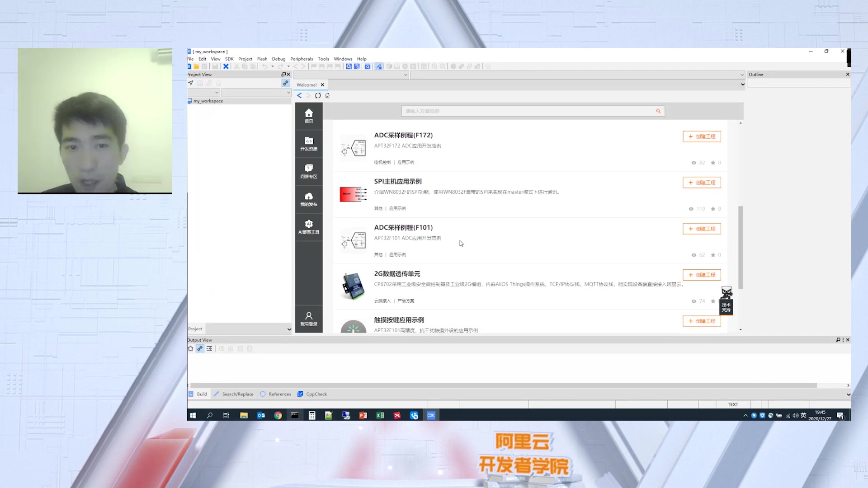The height and width of the screenshot is (488, 868).
Task: Click the word-wrap icon in Output View
Action: pos(209,349)
